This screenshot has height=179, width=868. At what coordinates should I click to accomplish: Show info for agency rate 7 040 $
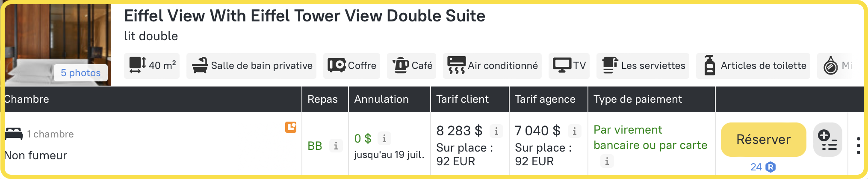[x=574, y=131]
